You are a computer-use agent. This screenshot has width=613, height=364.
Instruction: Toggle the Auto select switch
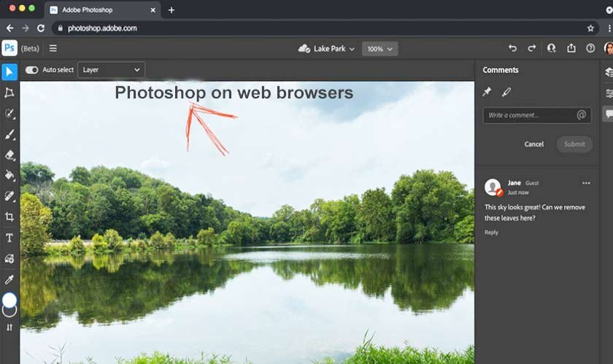pyautogui.click(x=31, y=70)
